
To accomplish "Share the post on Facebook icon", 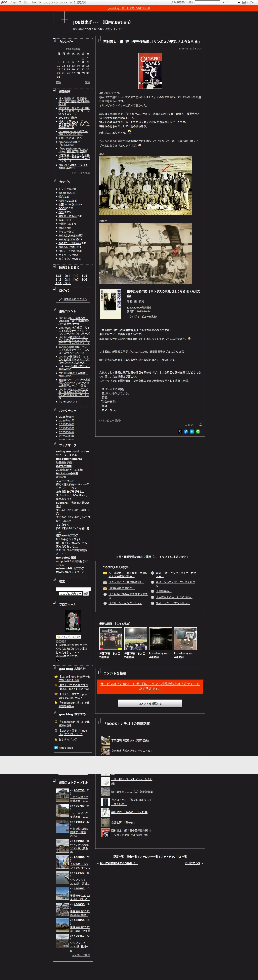I will [x=186, y=431].
